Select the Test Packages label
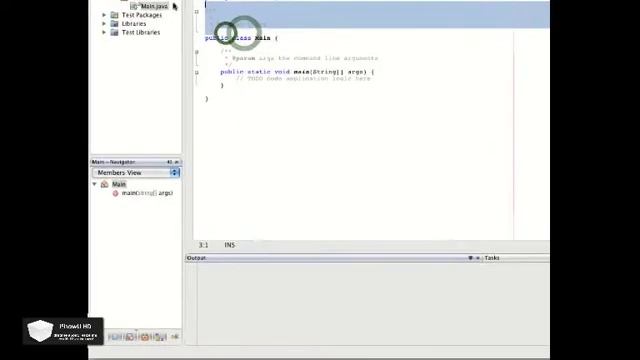The width and height of the screenshot is (640, 360). point(142,15)
